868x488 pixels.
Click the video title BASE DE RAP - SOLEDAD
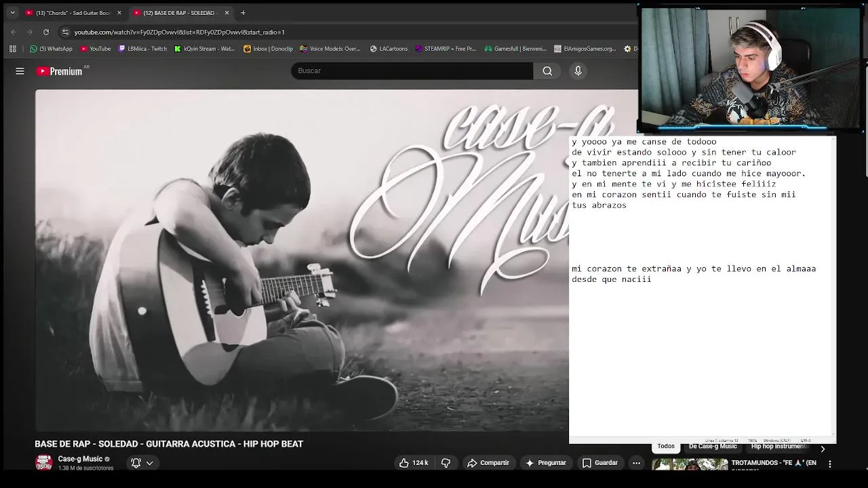point(169,444)
